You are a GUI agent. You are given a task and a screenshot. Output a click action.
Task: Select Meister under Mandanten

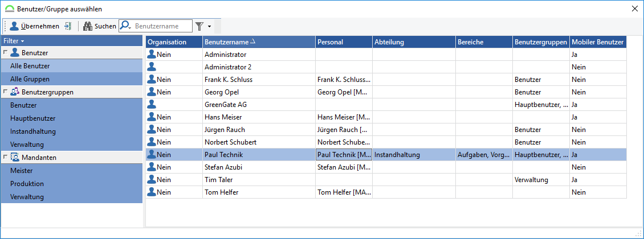[x=71, y=170]
